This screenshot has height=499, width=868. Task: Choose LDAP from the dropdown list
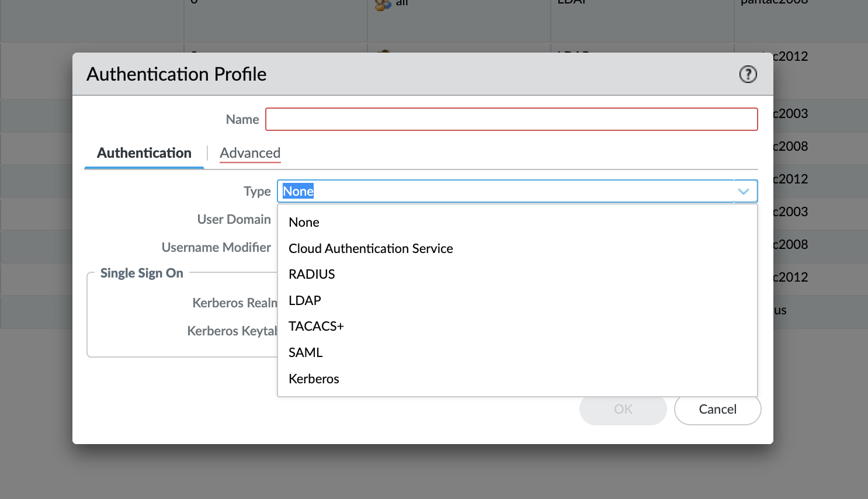click(305, 300)
